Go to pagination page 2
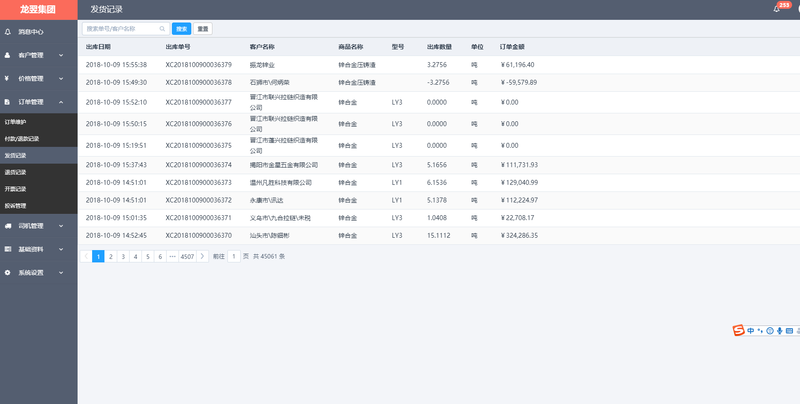800x404 pixels. 111,257
